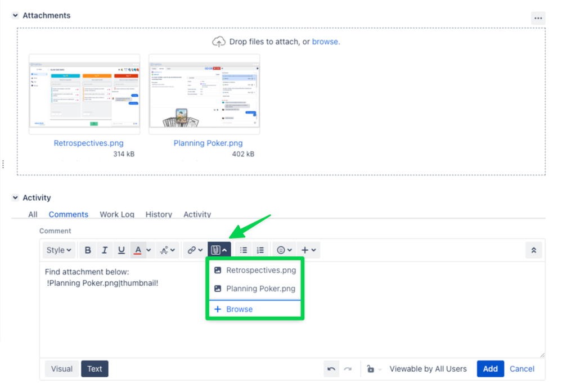Toggle underline formatting in comment toolbar
562x392 pixels.
(x=122, y=250)
